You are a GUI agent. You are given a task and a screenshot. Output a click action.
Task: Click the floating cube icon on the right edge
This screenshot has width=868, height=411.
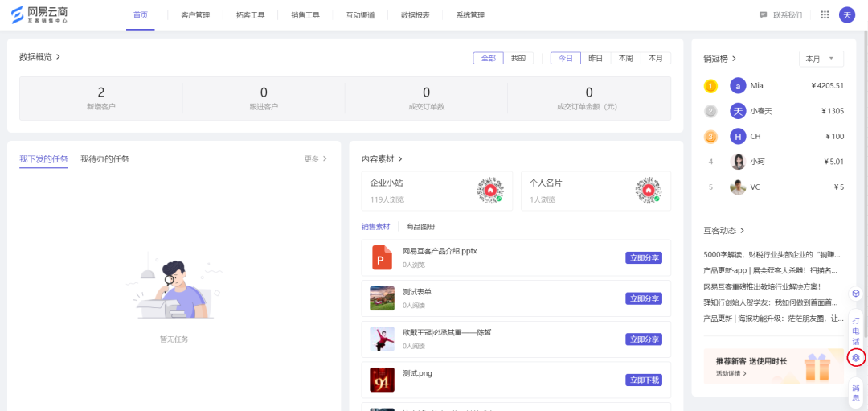pyautogui.click(x=856, y=293)
